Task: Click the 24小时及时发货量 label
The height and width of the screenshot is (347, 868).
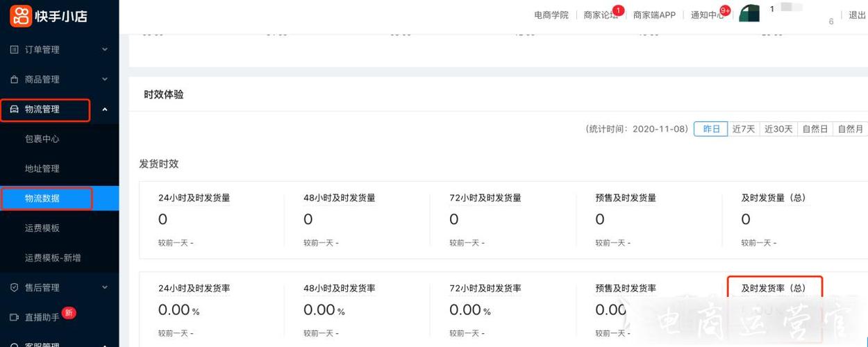Action: tap(194, 198)
